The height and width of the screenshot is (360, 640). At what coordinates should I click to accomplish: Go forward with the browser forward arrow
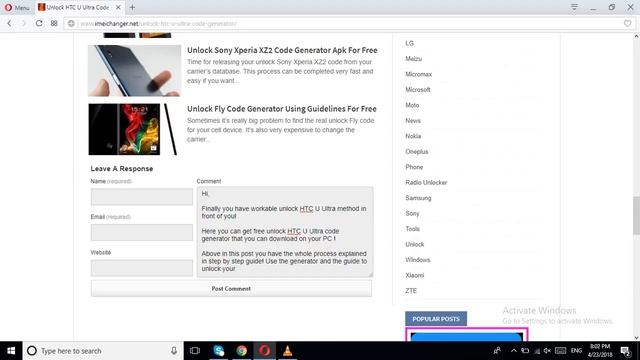pos(24,24)
